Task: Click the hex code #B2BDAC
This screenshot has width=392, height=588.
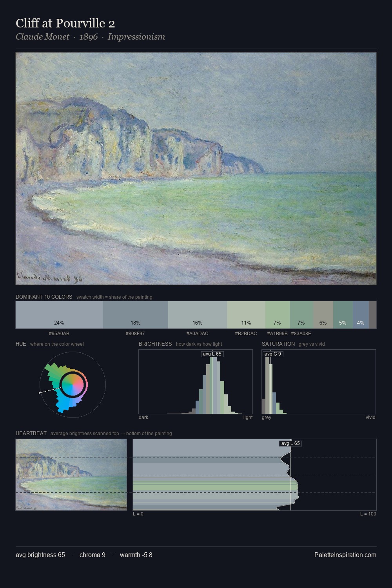Action: click(246, 334)
